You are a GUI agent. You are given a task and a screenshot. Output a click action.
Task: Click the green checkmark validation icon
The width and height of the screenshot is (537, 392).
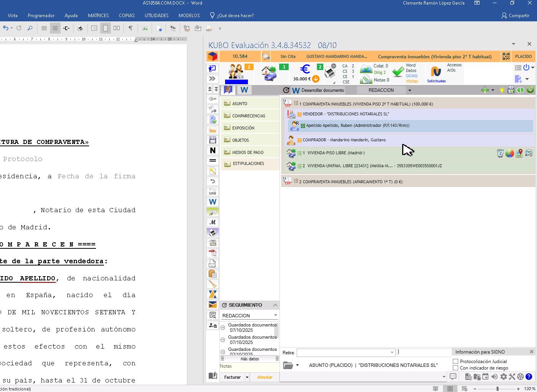(x=398, y=72)
